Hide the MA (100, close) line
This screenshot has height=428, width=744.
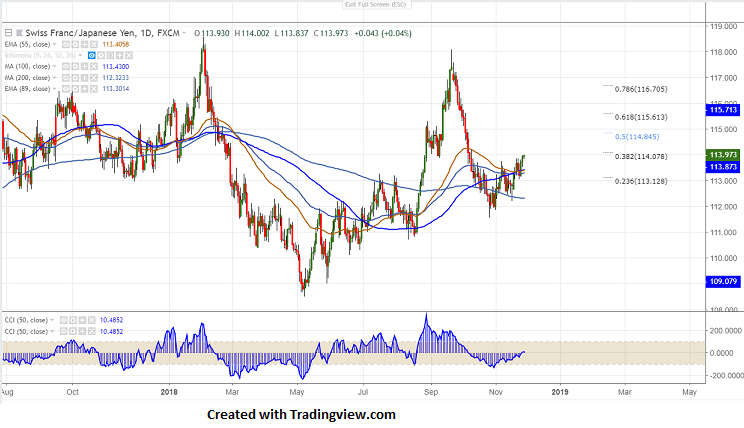66,66
